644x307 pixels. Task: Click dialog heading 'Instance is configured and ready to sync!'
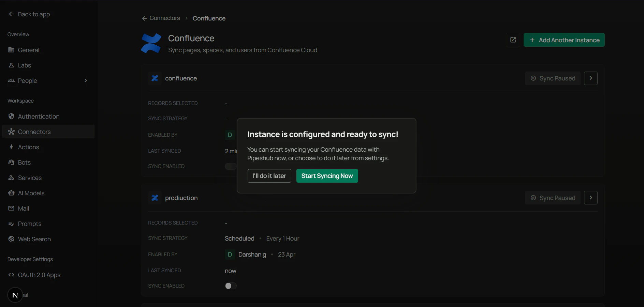click(323, 134)
